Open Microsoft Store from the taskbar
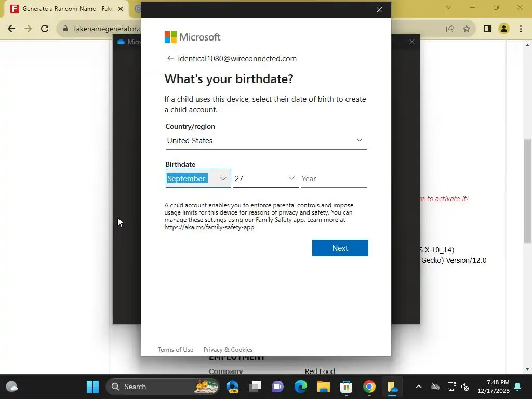Viewport: 532px width, 399px height. tap(346, 387)
